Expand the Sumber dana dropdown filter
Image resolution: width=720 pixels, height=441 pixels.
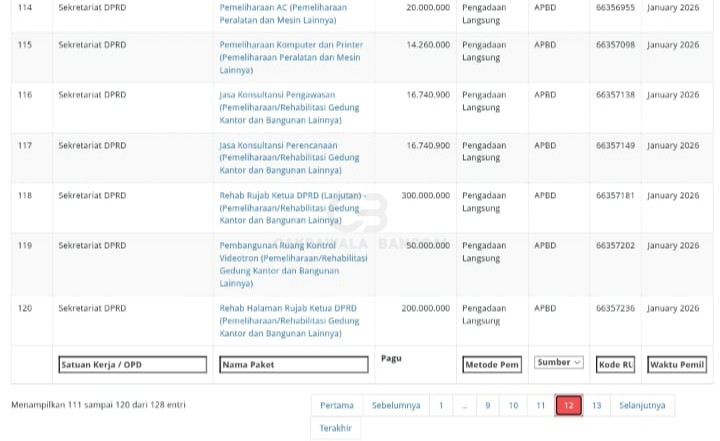click(x=558, y=363)
